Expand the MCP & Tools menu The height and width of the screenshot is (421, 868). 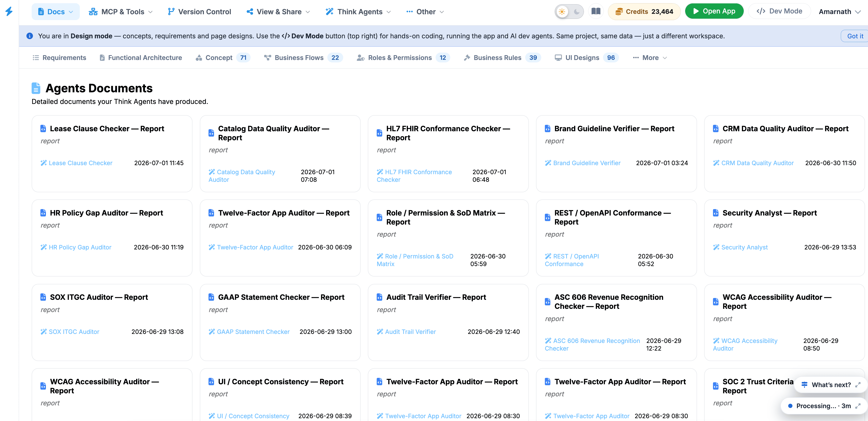(x=121, y=12)
